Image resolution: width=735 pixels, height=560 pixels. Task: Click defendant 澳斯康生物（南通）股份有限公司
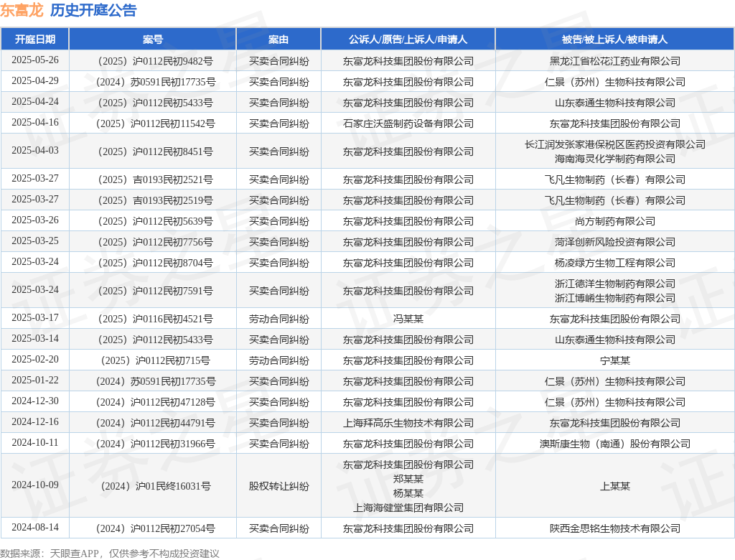point(614,443)
